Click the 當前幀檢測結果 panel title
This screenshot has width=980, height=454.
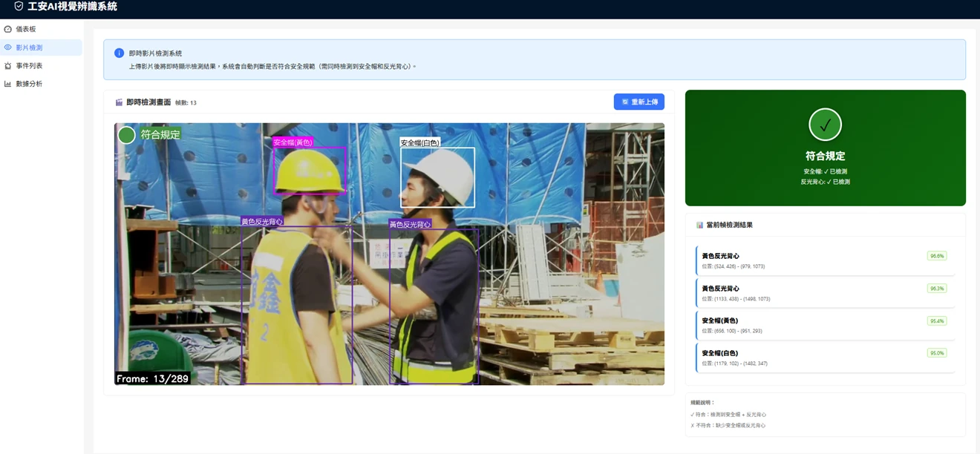pyautogui.click(x=729, y=225)
